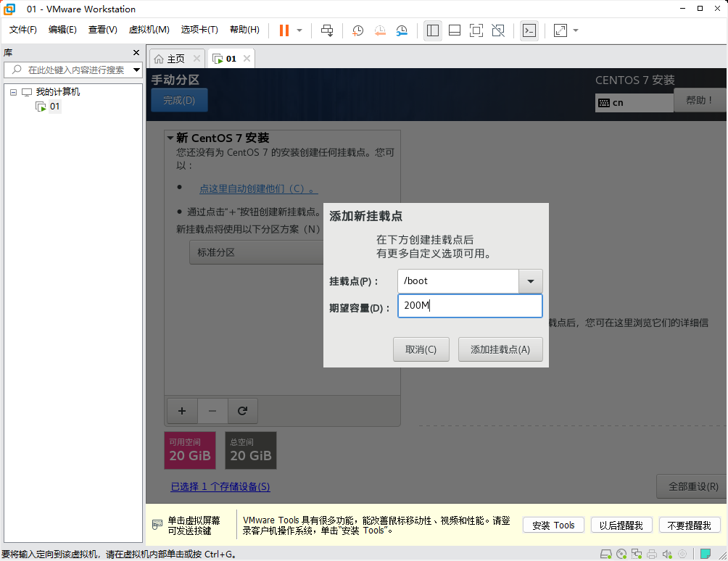The width and height of the screenshot is (728, 561).
Task: Open the power options arrow beside the pause button
Action: [299, 30]
